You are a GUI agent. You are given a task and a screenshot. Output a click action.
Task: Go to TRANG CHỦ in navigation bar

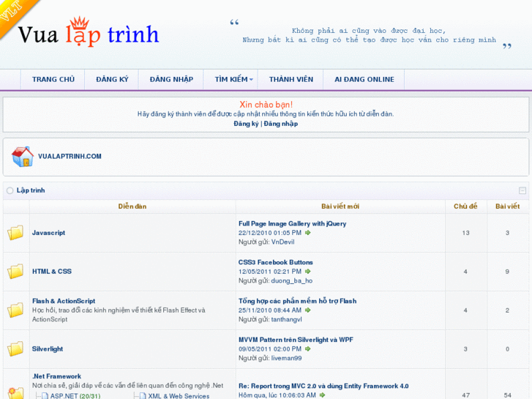[x=53, y=80]
